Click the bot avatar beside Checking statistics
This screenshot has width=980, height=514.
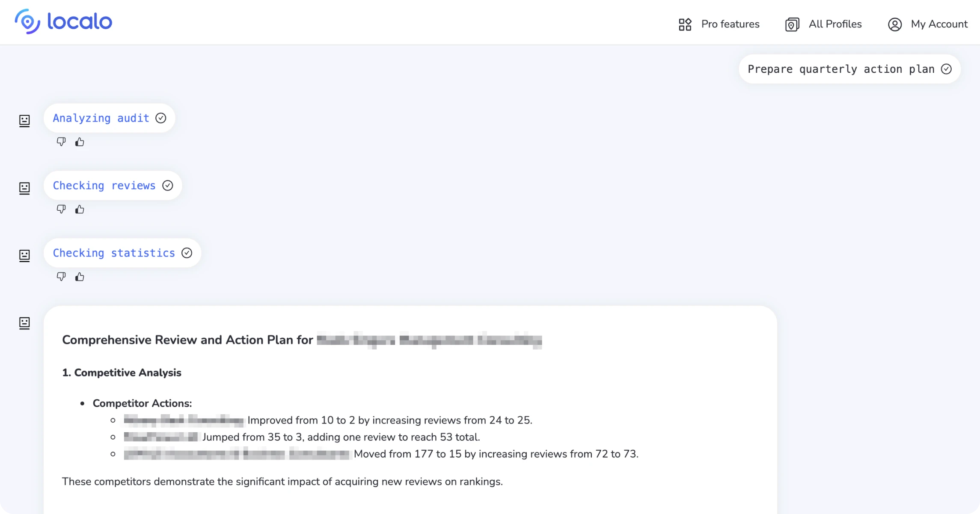tap(24, 256)
